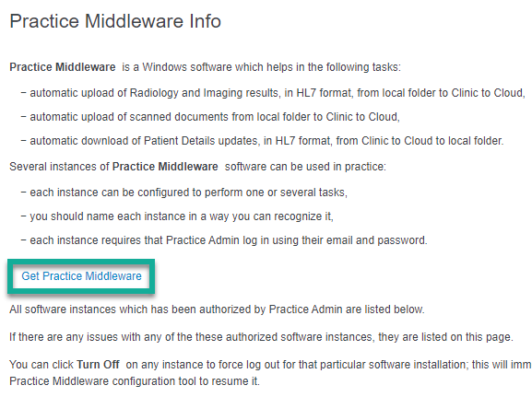Click the Radiology and Imaging results bullet
Image resolution: width=532 pixels, height=397 pixels.
point(273,93)
